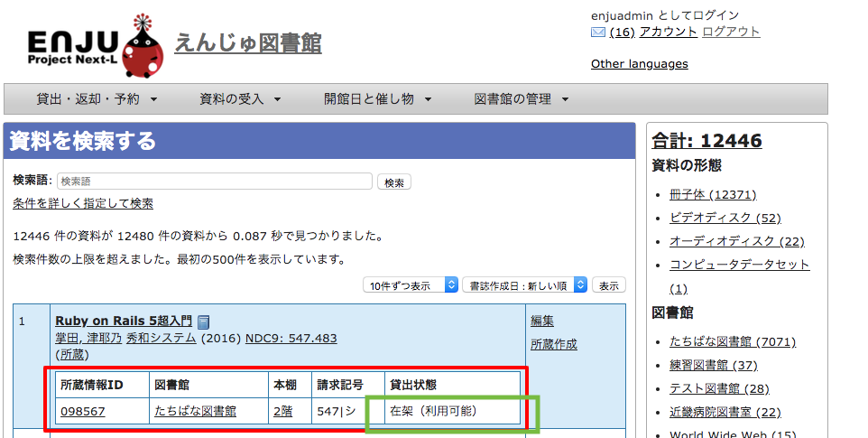Open the 図書館の管理 menu
Image resolution: width=868 pixels, height=438 pixels.
(x=521, y=99)
